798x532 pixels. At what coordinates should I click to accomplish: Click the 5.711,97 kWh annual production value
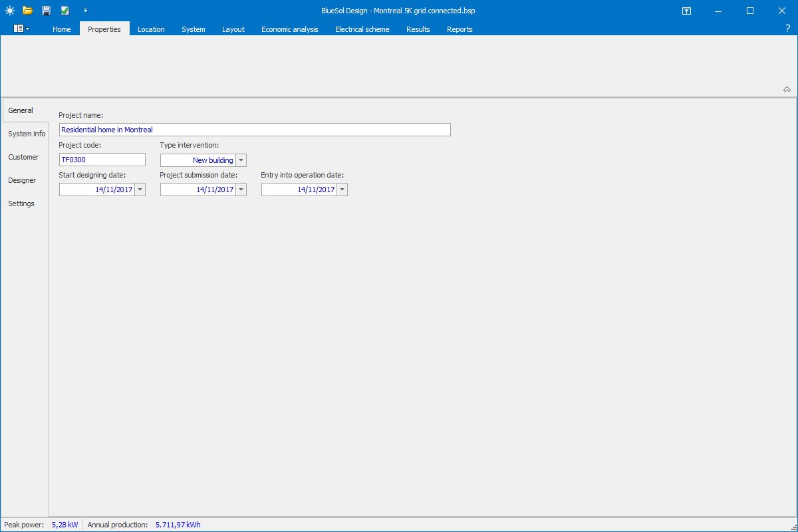tap(178, 525)
